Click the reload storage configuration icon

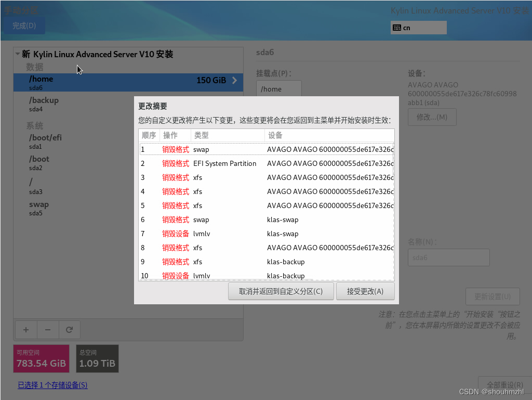pyautogui.click(x=70, y=330)
